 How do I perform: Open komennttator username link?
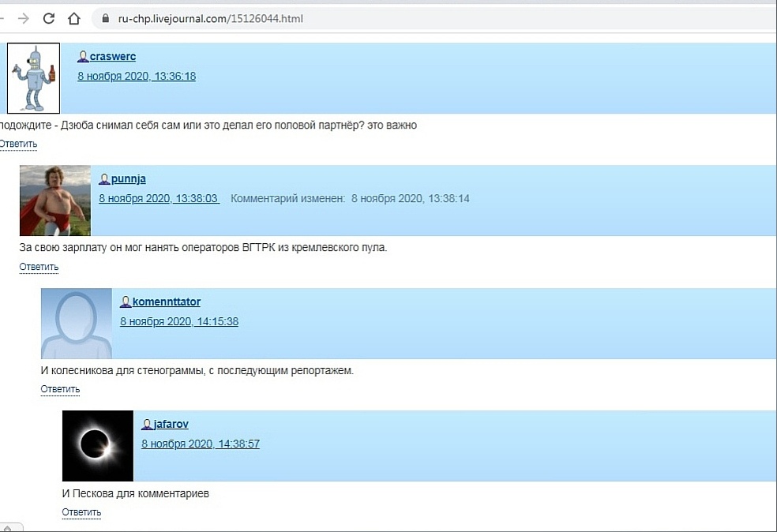tap(167, 302)
